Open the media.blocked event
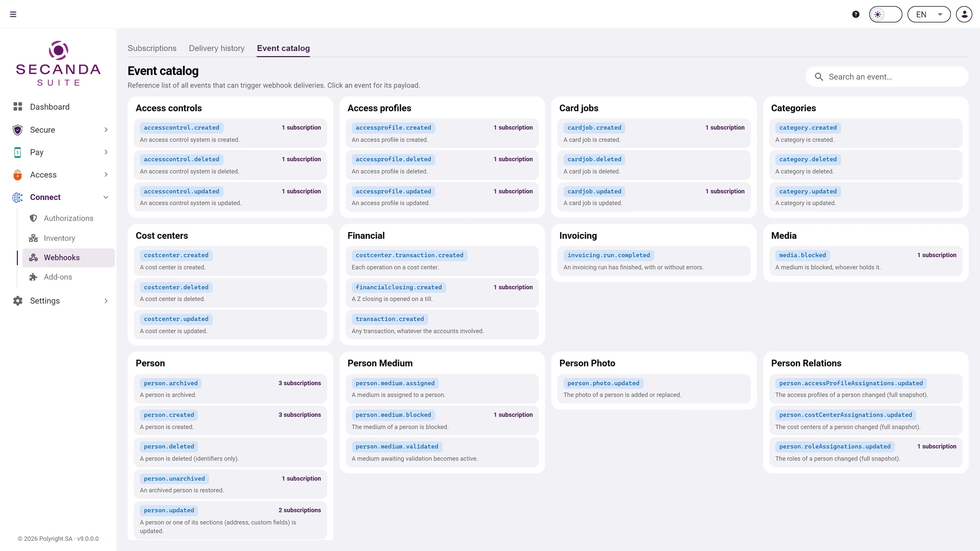 tap(866, 261)
